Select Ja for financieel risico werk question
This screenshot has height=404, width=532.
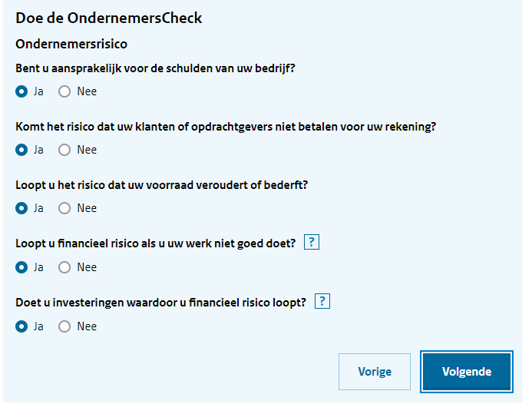21,267
